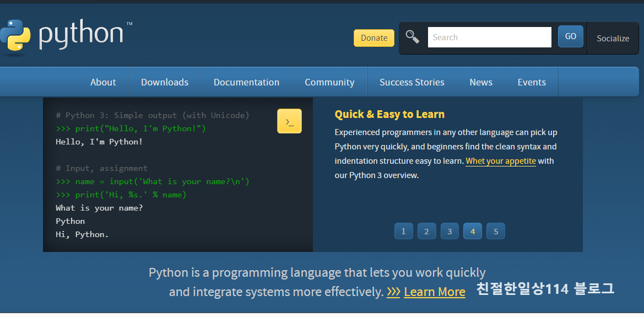Click the Python logo in the header
This screenshot has width=644, height=317.
coord(66,36)
